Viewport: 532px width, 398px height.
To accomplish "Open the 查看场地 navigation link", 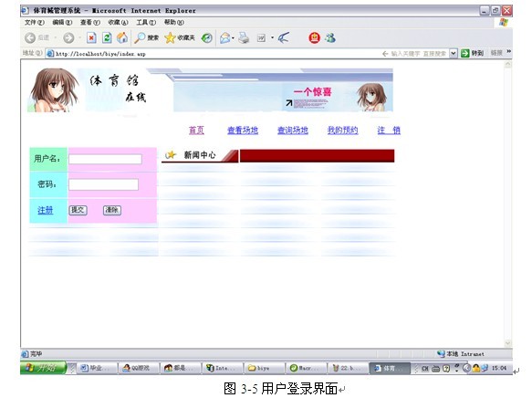I will [243, 131].
